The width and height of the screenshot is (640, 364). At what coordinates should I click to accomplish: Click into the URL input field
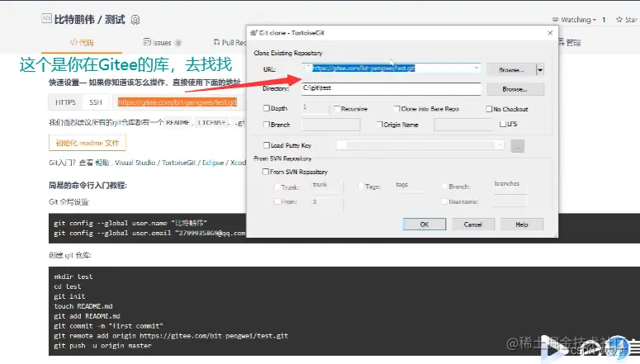coord(391,69)
